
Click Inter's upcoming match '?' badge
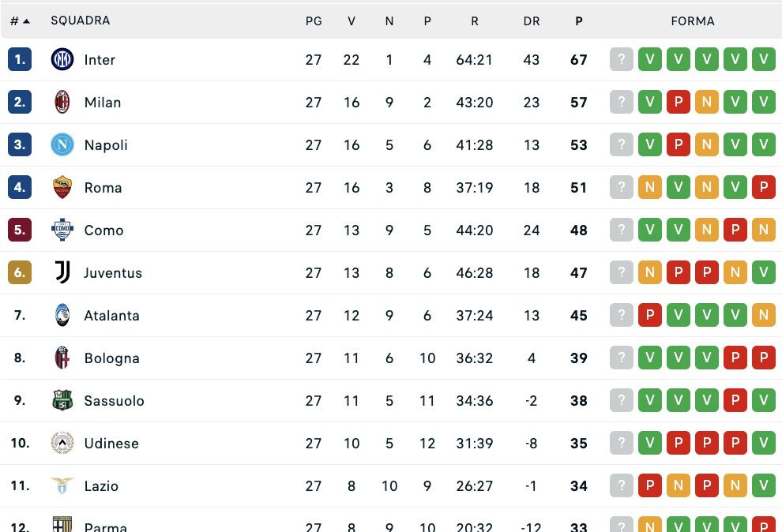coord(622,59)
